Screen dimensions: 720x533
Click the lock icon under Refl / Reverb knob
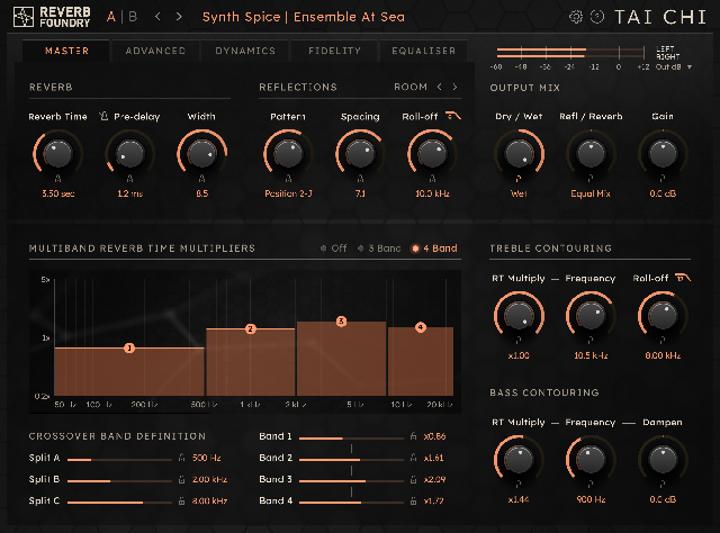coord(591,179)
